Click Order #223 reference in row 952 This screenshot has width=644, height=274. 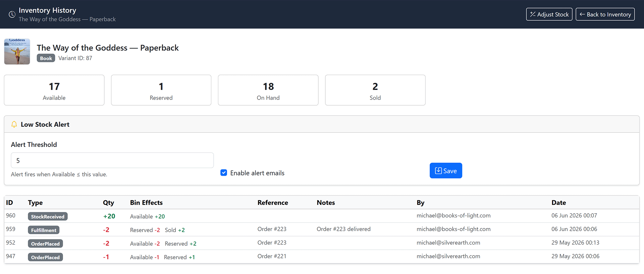pos(272,242)
